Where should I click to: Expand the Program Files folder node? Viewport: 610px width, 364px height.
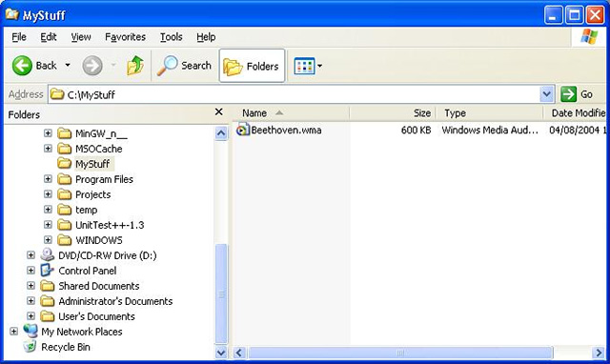[48, 179]
